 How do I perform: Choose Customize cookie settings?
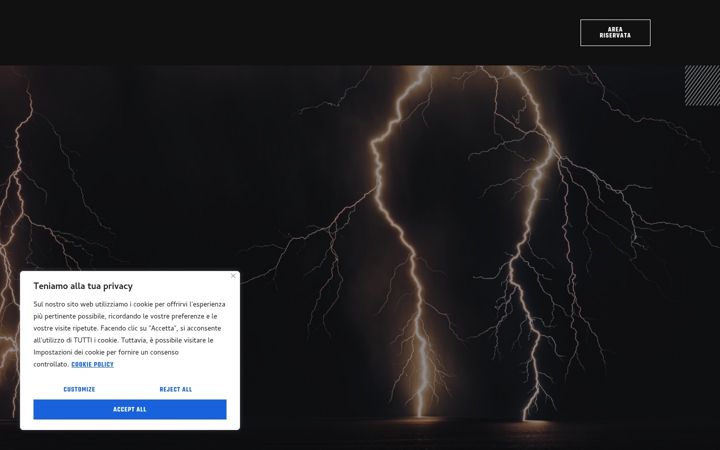coord(79,389)
